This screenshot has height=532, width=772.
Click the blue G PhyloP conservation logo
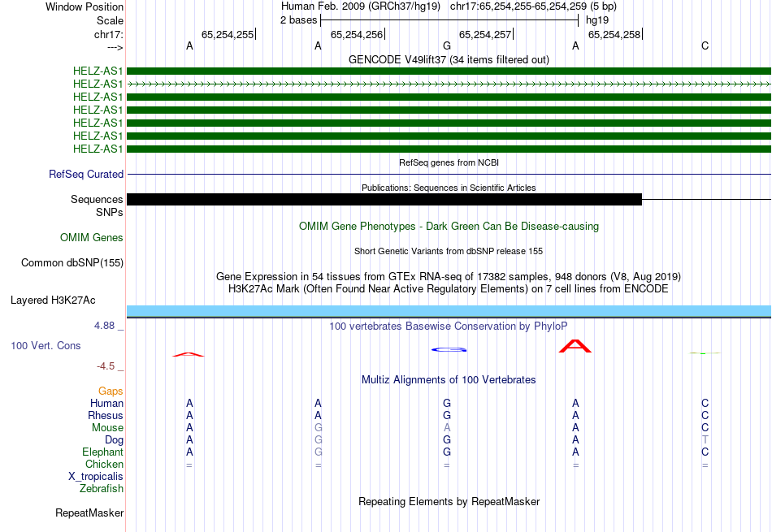tap(449, 350)
